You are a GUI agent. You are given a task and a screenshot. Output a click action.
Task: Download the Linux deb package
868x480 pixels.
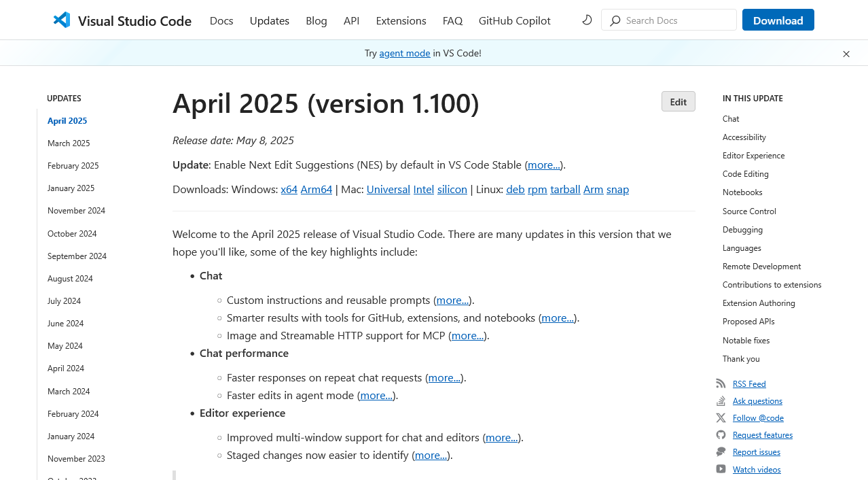(516, 190)
